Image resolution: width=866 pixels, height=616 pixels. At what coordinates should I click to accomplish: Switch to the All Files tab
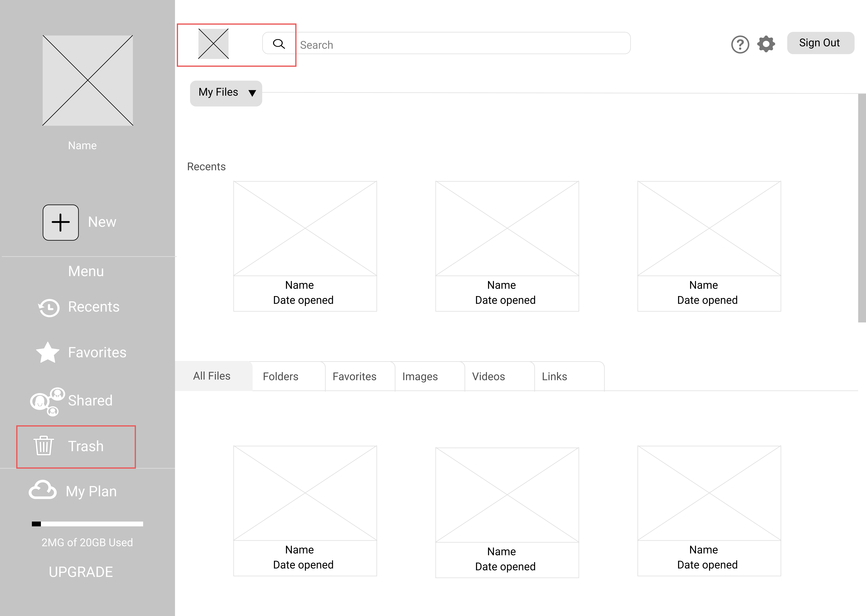click(x=213, y=376)
